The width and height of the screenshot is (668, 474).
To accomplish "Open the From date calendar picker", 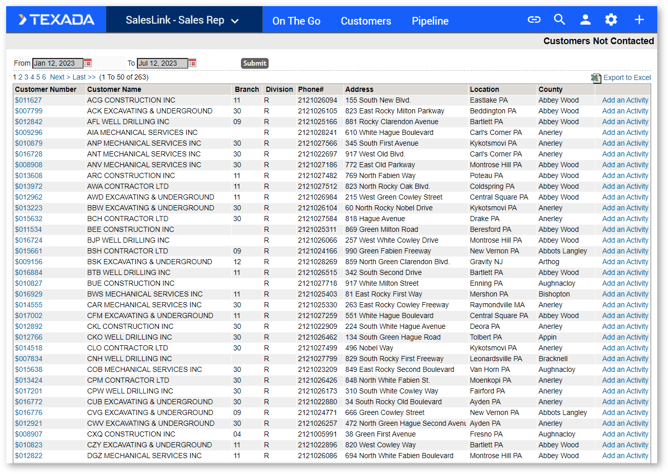I will click(x=88, y=63).
